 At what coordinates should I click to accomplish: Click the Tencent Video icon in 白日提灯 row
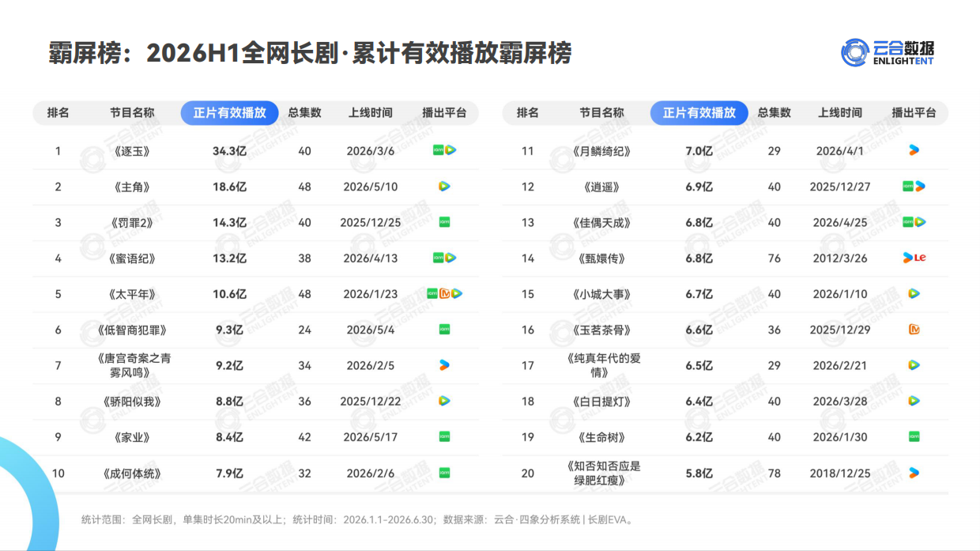[x=914, y=401]
